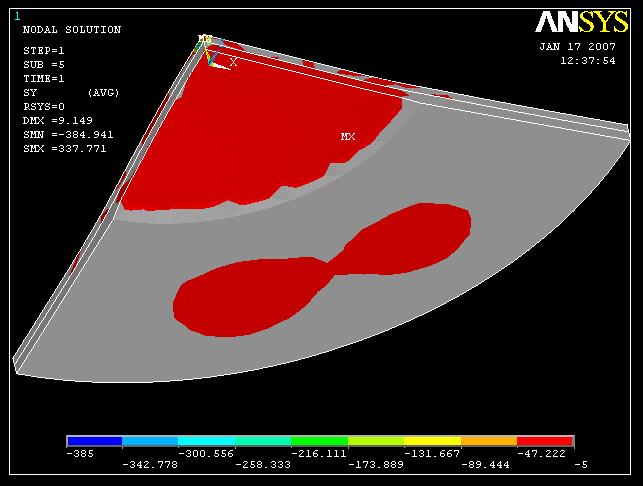Click the X axis label
643x486 pixels.
[233, 62]
